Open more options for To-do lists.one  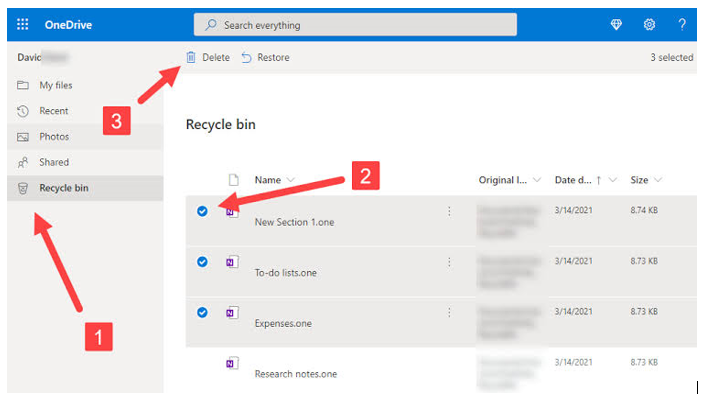tap(449, 262)
